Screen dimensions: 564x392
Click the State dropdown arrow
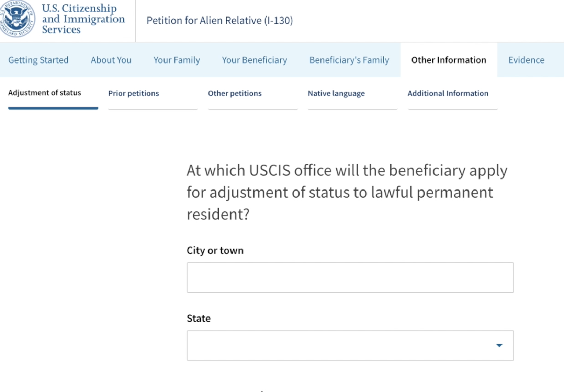pos(499,345)
